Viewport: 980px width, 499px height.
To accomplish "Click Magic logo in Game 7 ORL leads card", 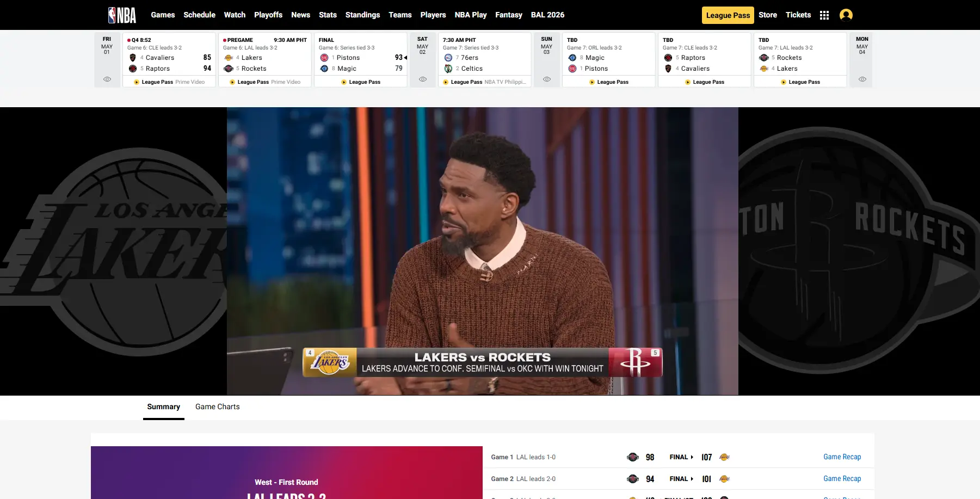I will click(x=572, y=58).
